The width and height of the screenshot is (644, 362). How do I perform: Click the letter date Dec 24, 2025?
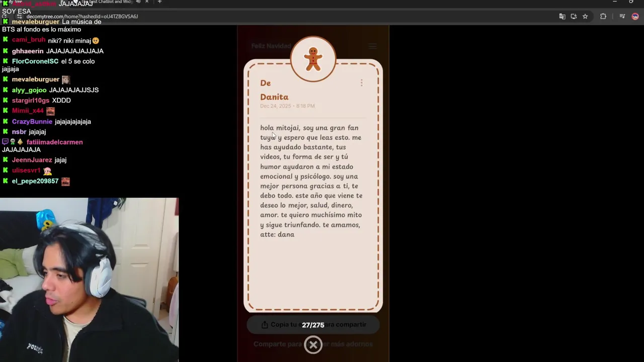click(287, 106)
